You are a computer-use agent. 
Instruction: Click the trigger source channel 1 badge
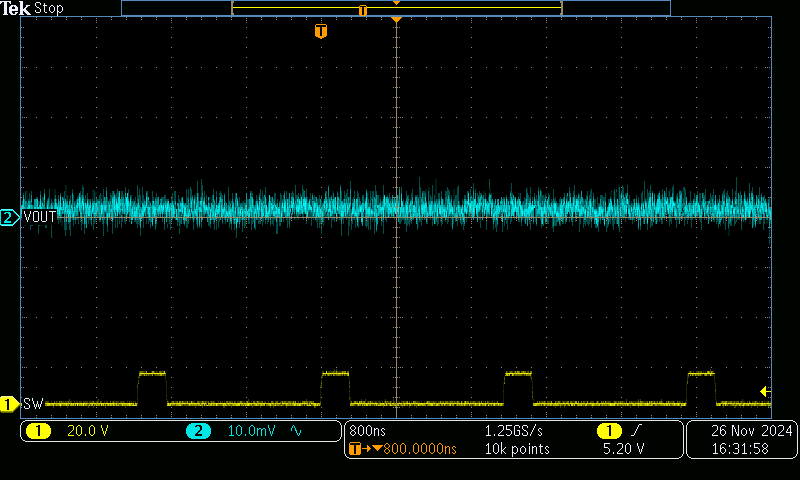tap(608, 431)
